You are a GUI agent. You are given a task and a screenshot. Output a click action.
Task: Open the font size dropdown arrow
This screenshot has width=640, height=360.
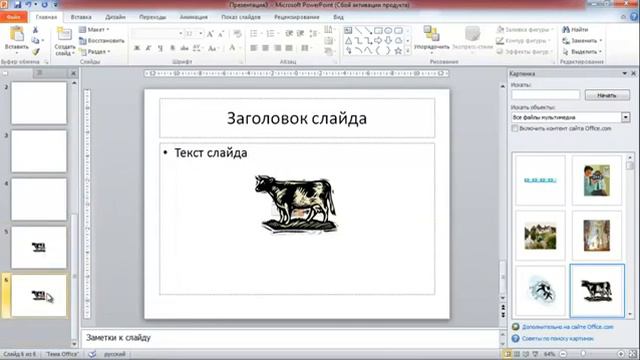(x=201, y=33)
